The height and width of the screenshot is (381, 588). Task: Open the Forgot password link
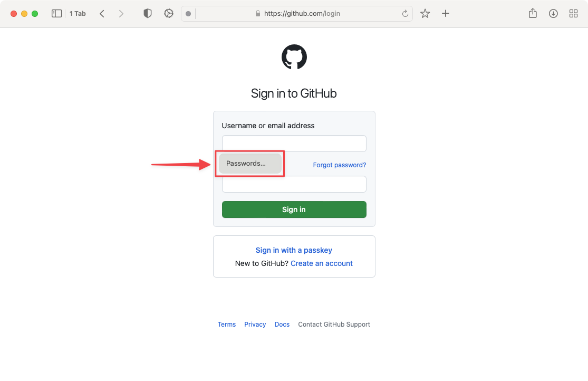tap(339, 165)
